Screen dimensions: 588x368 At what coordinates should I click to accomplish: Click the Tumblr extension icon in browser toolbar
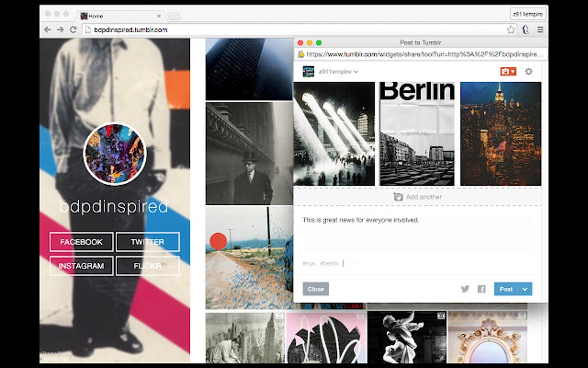[x=525, y=29]
